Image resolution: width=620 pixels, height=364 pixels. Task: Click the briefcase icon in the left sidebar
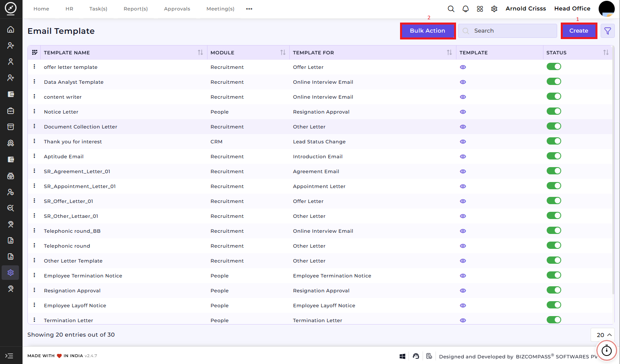coord(11,111)
